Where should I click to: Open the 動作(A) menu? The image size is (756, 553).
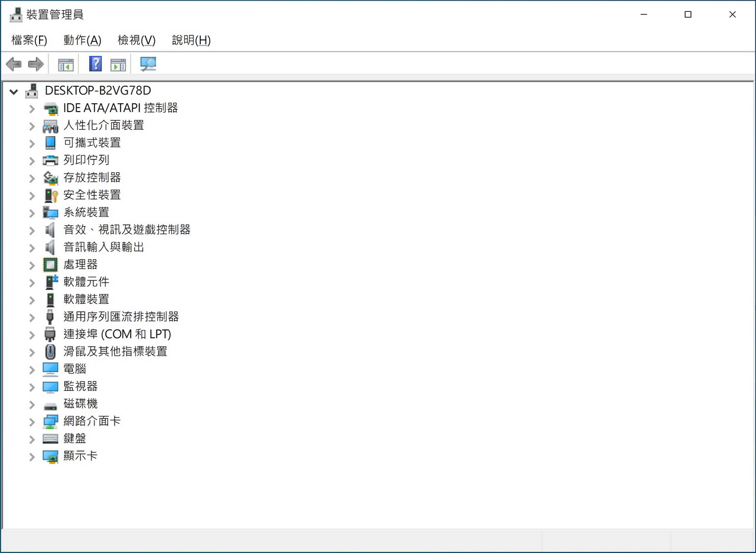[82, 40]
